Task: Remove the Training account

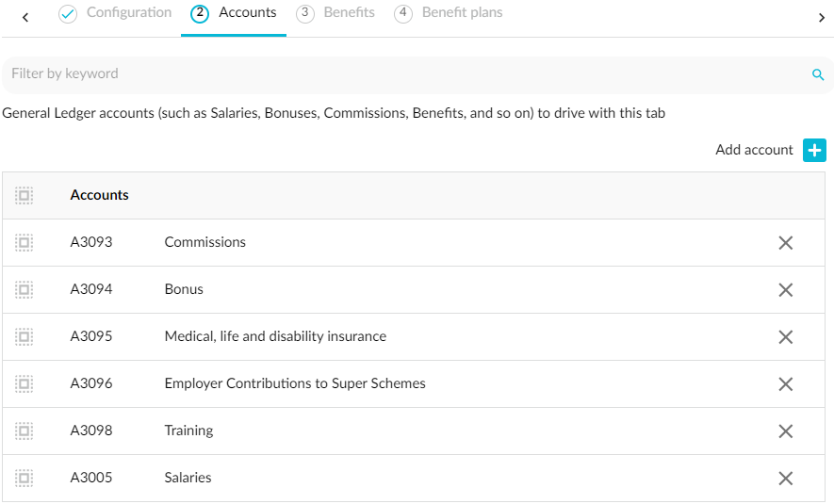Action: 785,431
